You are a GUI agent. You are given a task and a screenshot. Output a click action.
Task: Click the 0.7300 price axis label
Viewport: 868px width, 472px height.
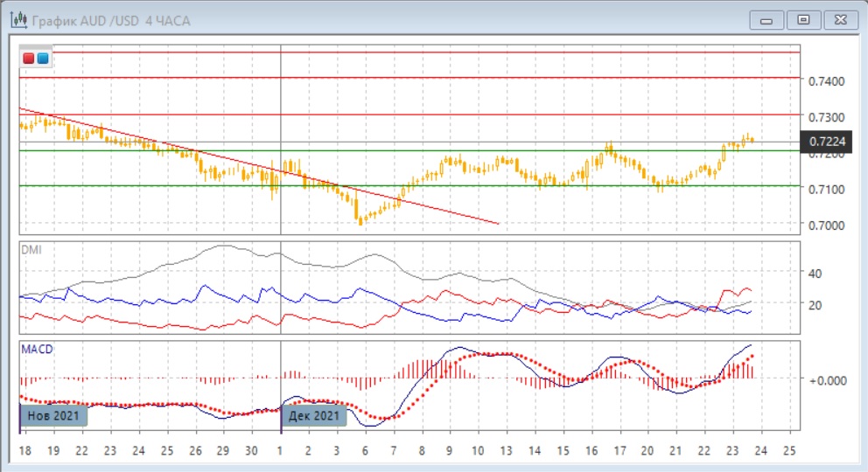pos(827,117)
